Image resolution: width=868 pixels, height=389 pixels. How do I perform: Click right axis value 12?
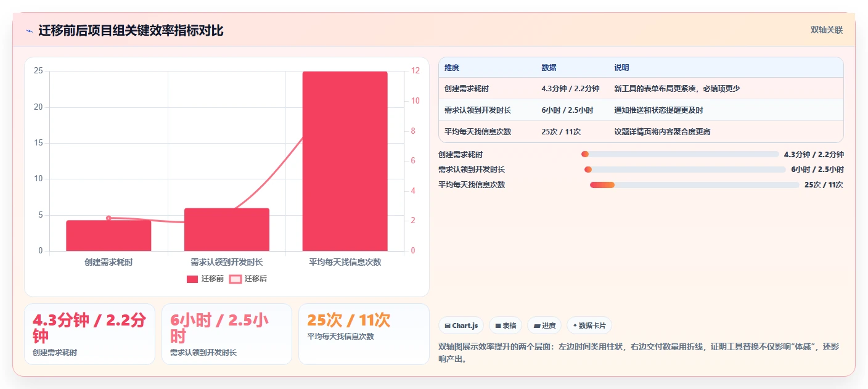[416, 71]
